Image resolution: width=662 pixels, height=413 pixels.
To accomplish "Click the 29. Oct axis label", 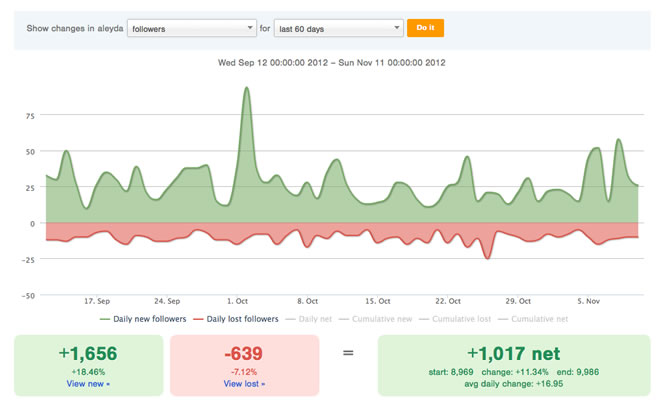I will (x=518, y=302).
